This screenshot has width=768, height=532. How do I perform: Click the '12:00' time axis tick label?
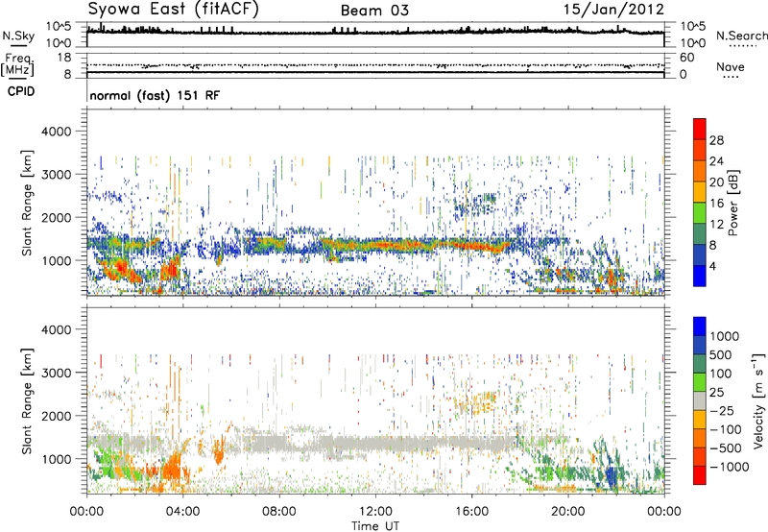pyautogui.click(x=375, y=512)
